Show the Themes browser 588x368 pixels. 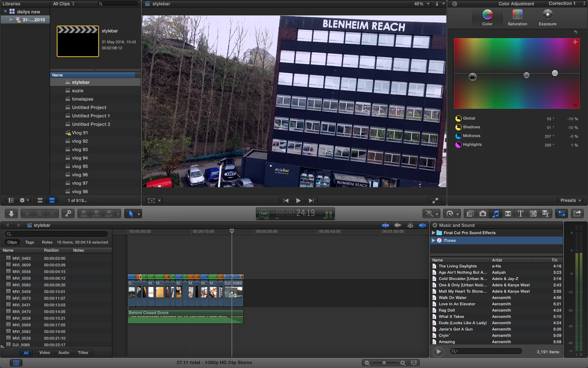(x=546, y=214)
